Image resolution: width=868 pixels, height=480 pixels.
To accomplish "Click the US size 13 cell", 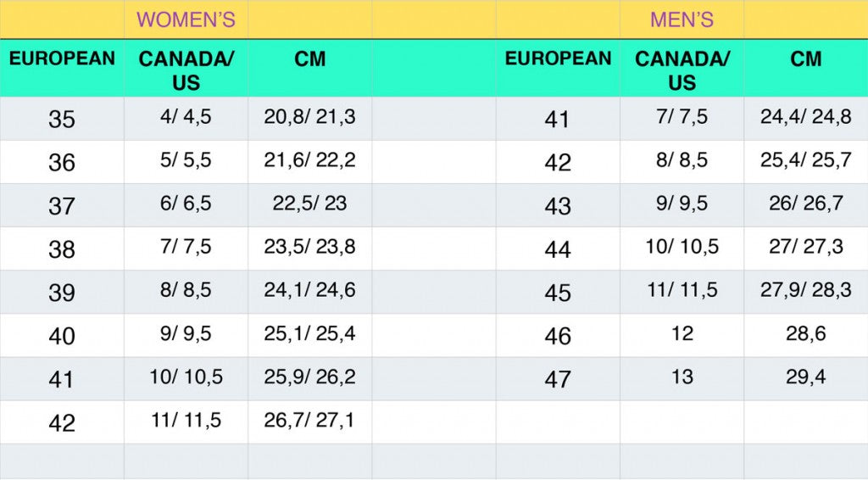I will [x=682, y=377].
